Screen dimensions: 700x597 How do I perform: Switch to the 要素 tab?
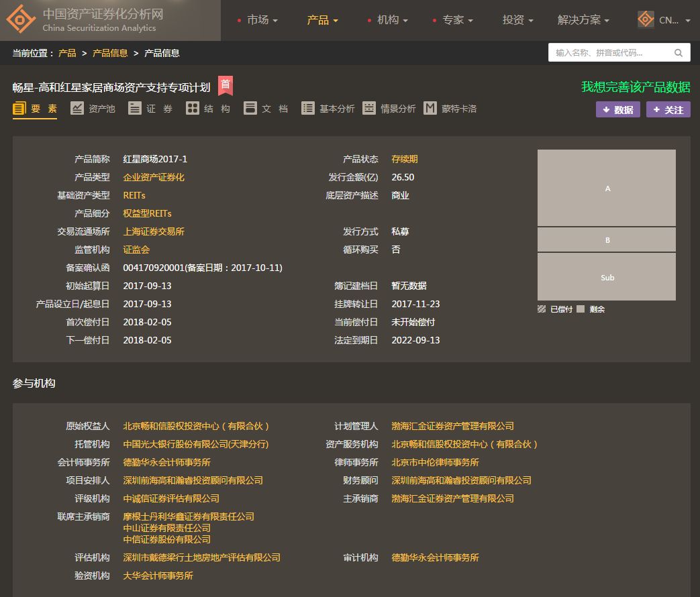35,109
